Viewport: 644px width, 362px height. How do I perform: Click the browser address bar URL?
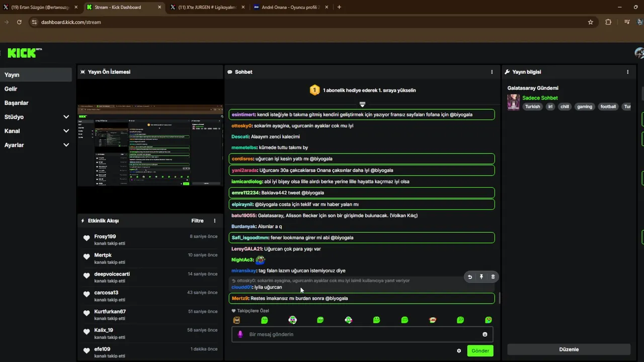coord(71,22)
